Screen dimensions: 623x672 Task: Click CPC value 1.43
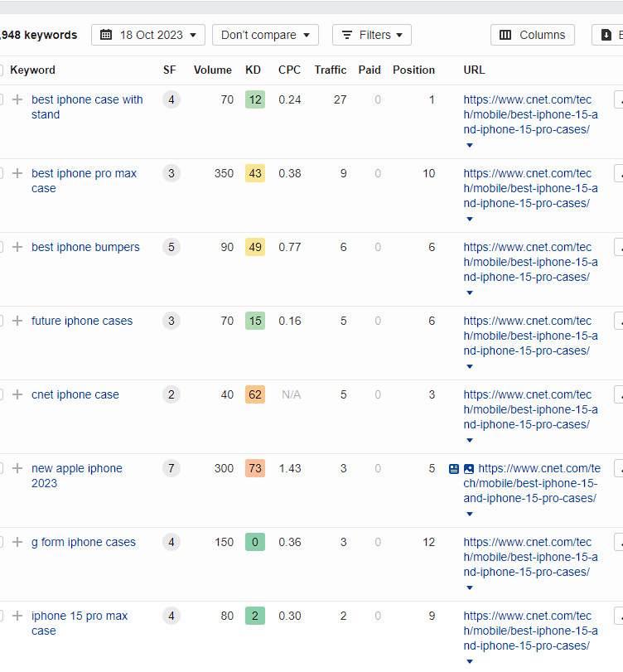[290, 468]
